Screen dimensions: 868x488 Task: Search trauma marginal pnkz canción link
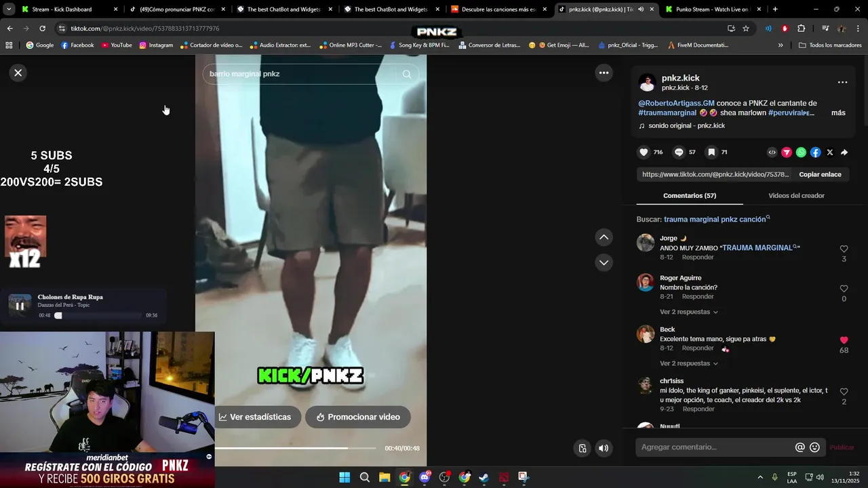(x=717, y=220)
